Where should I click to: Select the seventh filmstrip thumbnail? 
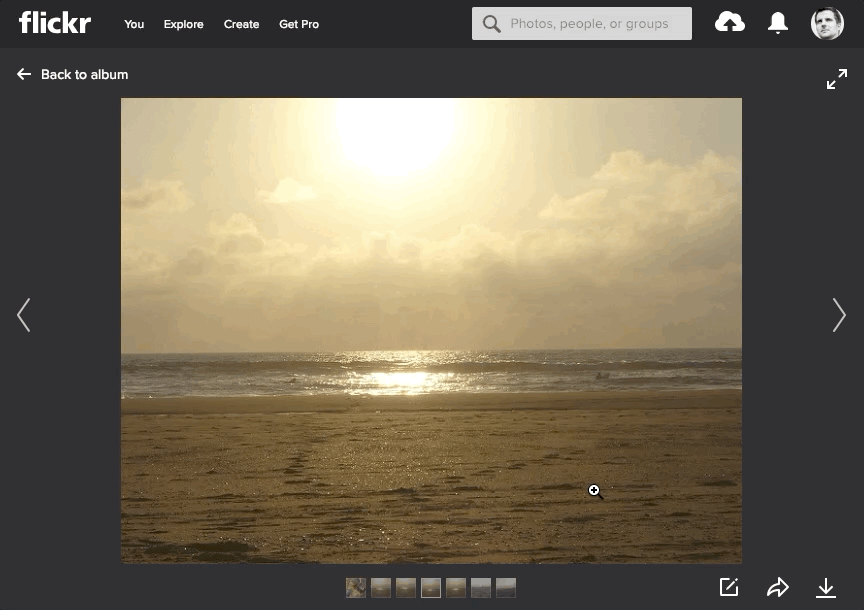506,588
